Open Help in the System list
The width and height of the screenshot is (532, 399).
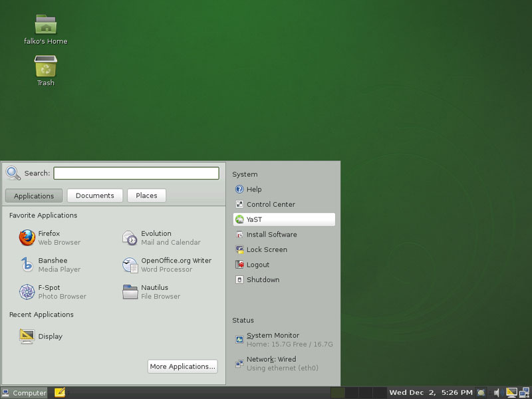284,190
